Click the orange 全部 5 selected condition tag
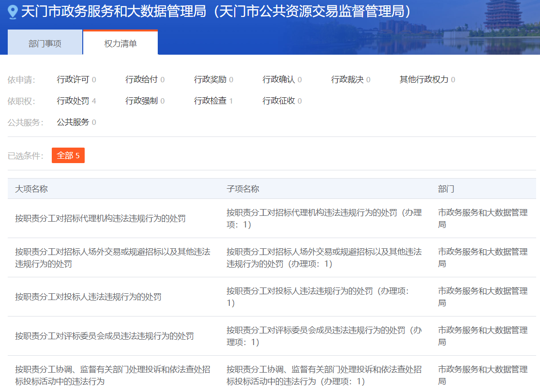The image size is (540, 392). 68,155
